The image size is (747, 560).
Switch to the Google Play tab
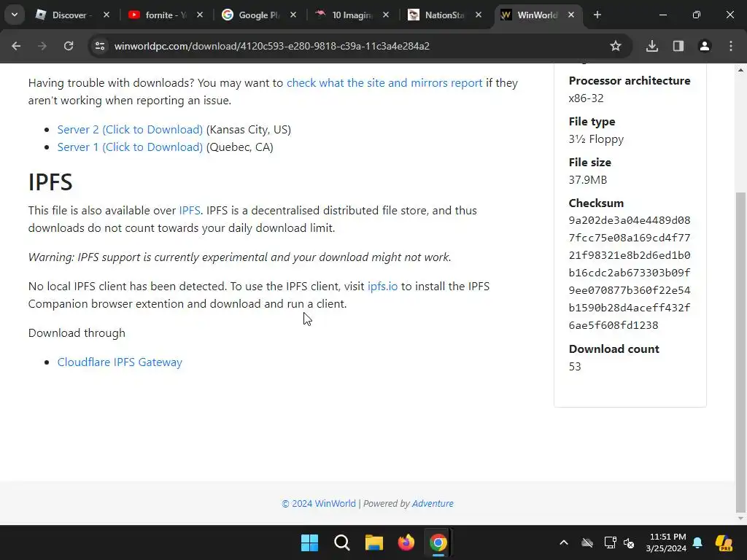(259, 15)
